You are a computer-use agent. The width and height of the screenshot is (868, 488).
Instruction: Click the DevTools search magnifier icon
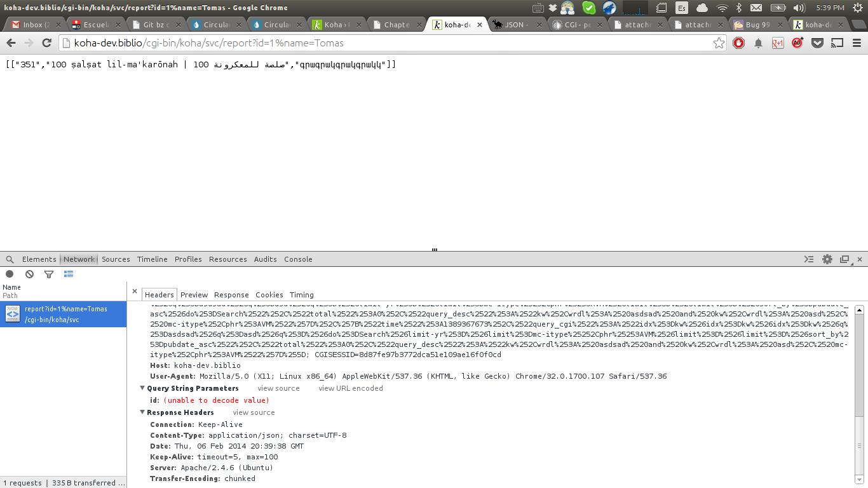(x=10, y=259)
